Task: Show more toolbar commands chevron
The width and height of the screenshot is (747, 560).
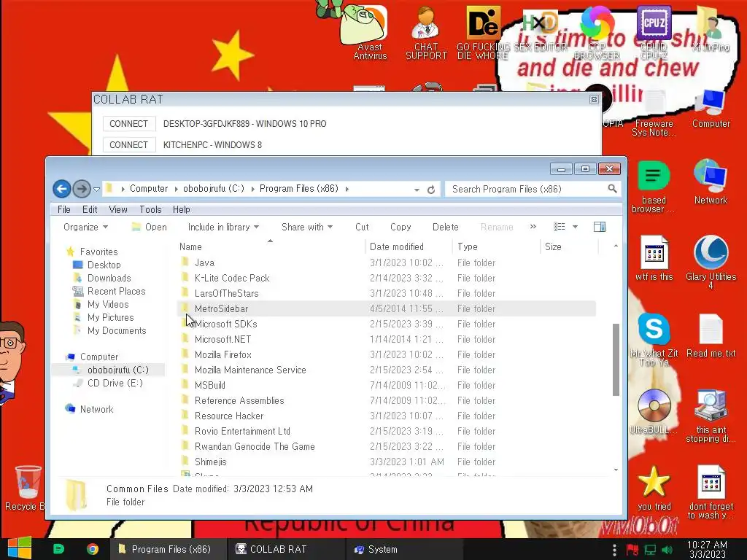Action: (x=533, y=227)
